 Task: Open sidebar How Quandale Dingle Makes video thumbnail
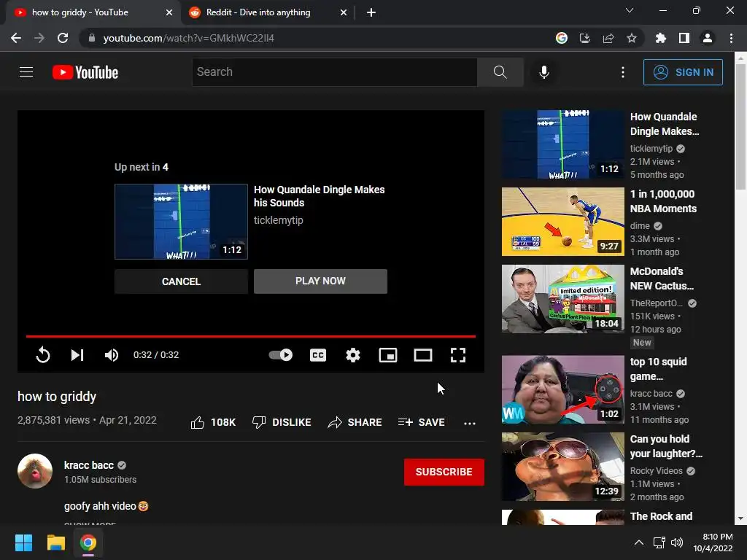pos(562,145)
